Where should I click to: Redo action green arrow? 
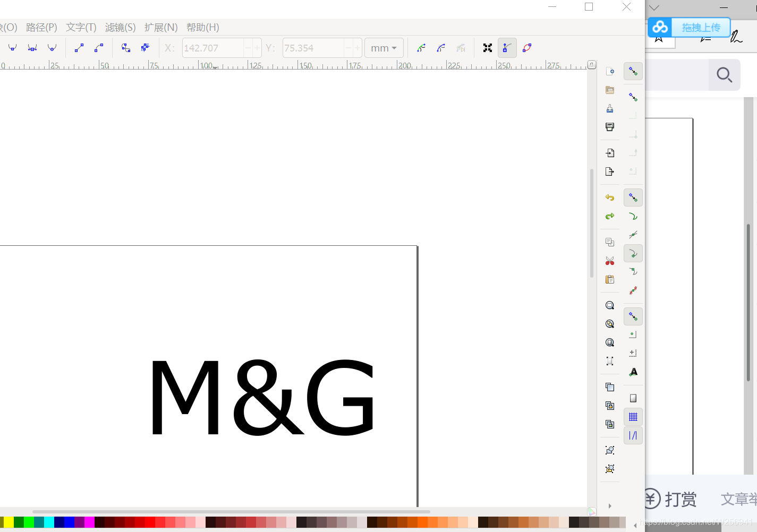(610, 216)
